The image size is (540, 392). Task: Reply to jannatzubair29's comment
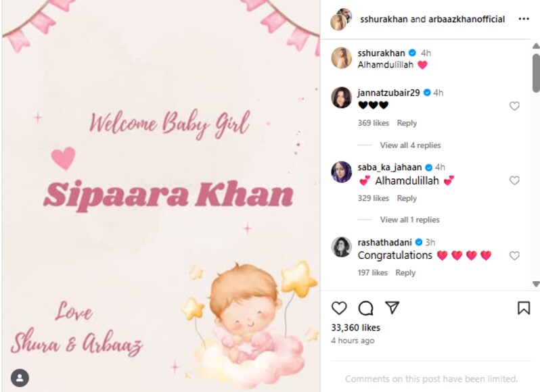(x=407, y=123)
